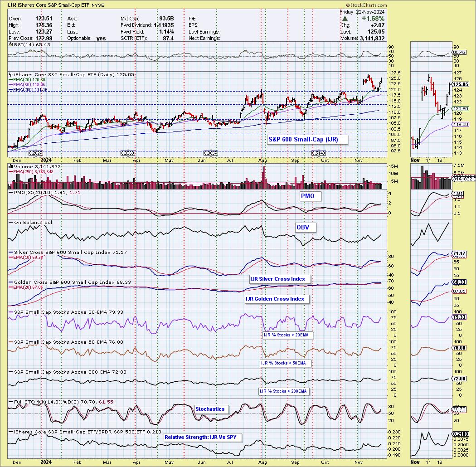
Task: Click the 'On Balance Vol' panel label
Action: (30, 222)
